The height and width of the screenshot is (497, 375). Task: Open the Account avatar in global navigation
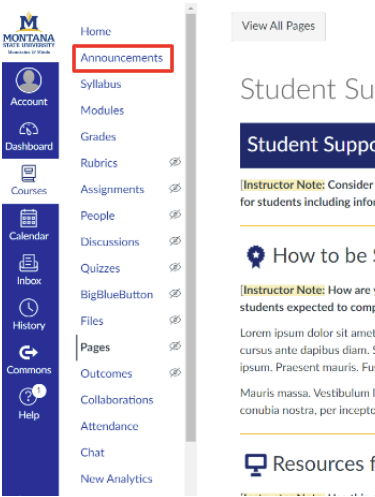(29, 80)
